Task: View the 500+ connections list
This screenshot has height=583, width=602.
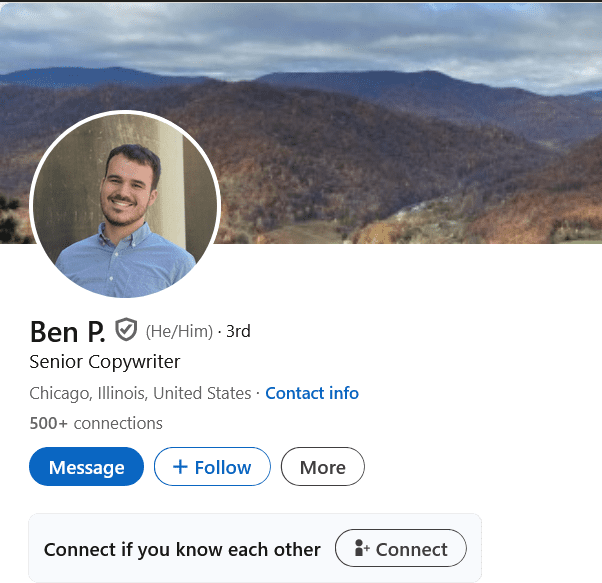Action: pos(96,423)
